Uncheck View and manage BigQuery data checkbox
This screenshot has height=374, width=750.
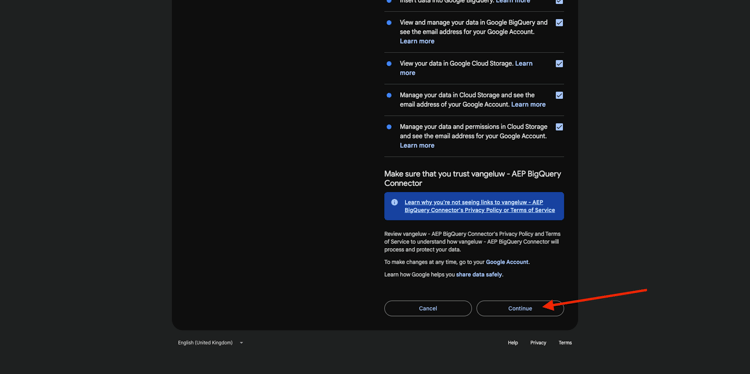coord(559,22)
